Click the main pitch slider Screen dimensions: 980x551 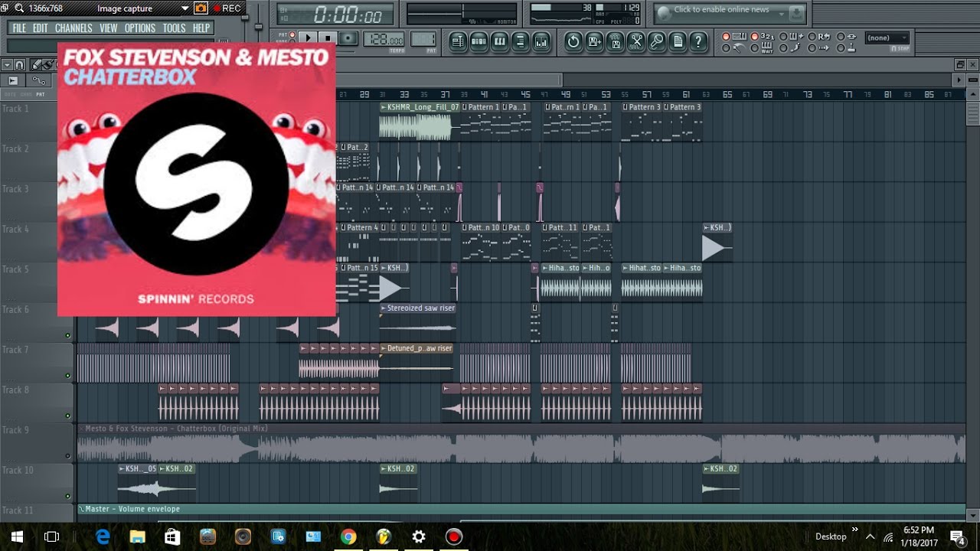point(259,27)
